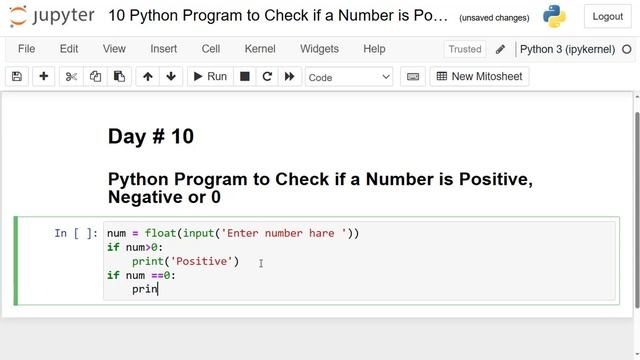Open the Help menu
Viewport: 640px width, 360px height.
pos(374,49)
